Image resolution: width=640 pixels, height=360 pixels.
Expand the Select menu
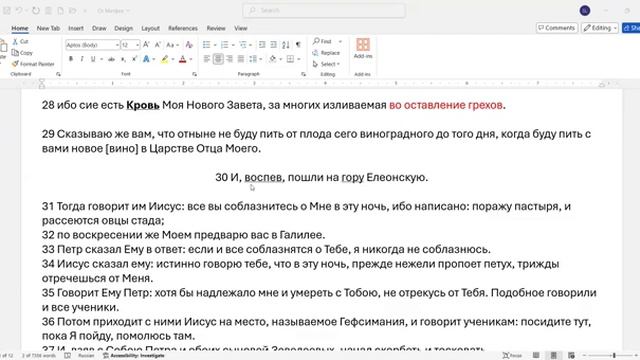coord(326,64)
